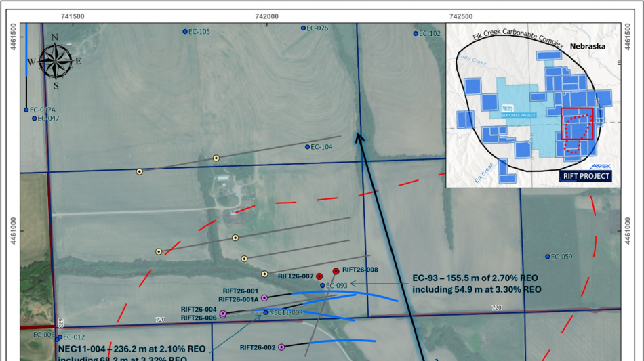This screenshot has height=361, width=644.
Task: Click the red rectangle in inset map
Action: (578, 124)
